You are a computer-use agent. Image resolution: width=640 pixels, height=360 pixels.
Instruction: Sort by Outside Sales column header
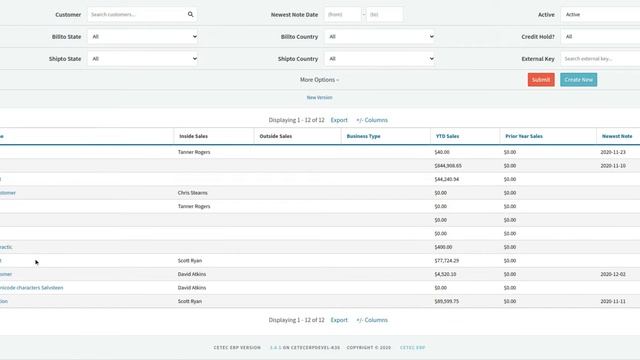click(276, 136)
